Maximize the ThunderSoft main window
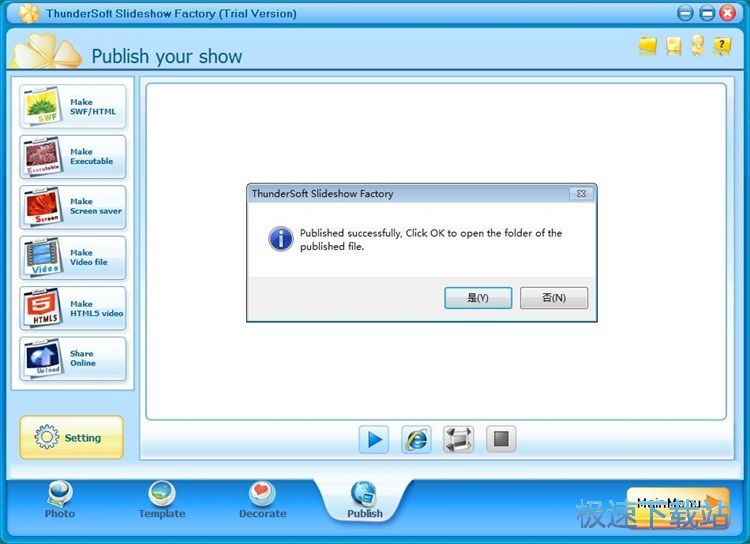750x544 pixels. (x=706, y=13)
